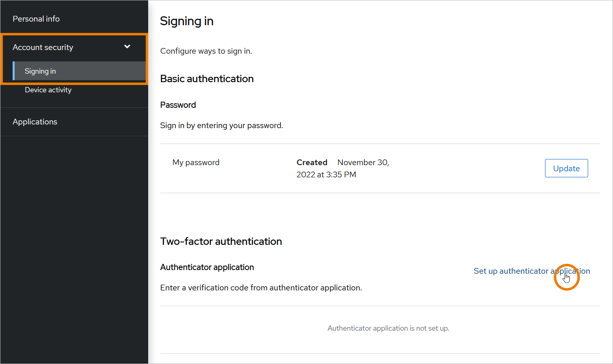The image size is (613, 364).
Task: Go to Signing in sidebar sub-item
Action: click(x=40, y=71)
